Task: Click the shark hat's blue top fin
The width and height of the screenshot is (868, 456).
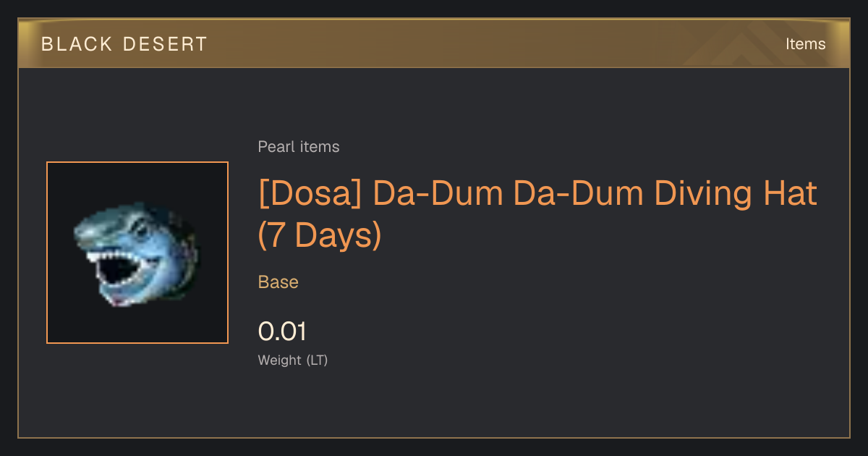Action: click(116, 217)
